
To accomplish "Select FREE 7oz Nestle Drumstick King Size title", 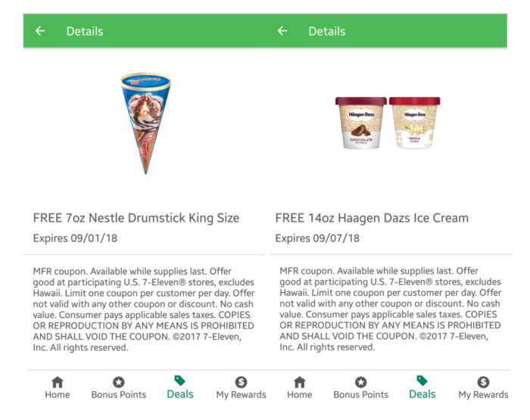I will pos(136,218).
